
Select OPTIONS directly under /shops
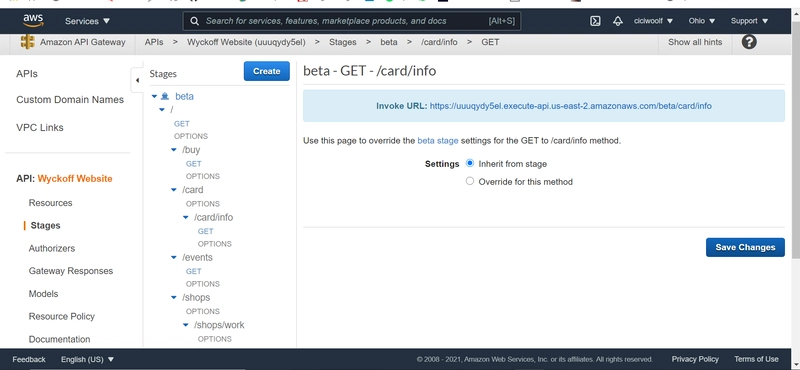(203, 311)
